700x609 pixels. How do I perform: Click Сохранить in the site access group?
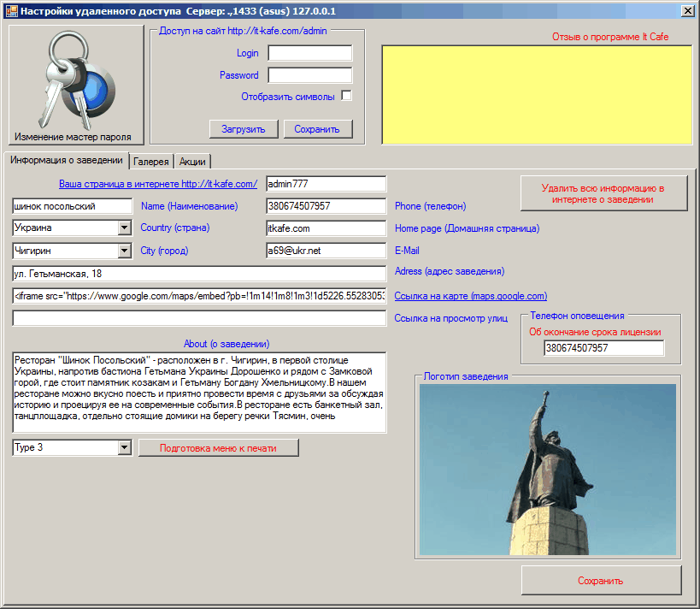pyautogui.click(x=317, y=129)
